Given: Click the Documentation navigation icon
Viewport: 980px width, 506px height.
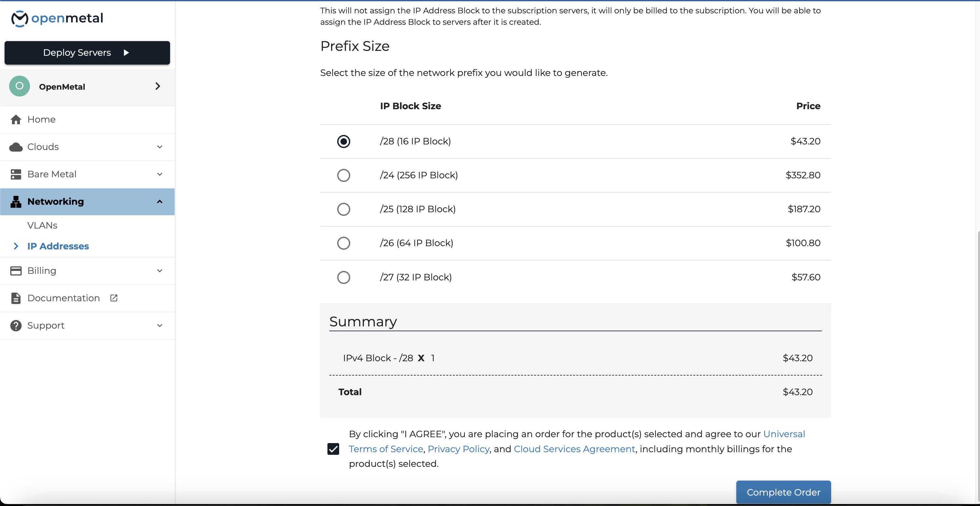Looking at the screenshot, I should 16,298.
